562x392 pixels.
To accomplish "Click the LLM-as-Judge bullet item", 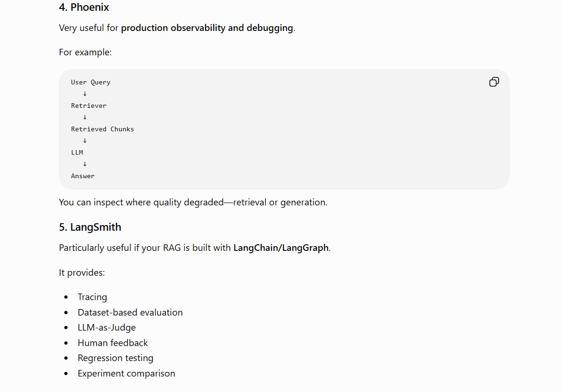I will (107, 327).
